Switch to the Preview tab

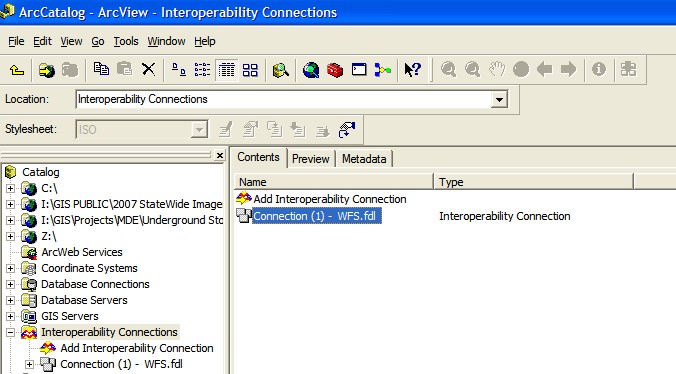pos(310,159)
